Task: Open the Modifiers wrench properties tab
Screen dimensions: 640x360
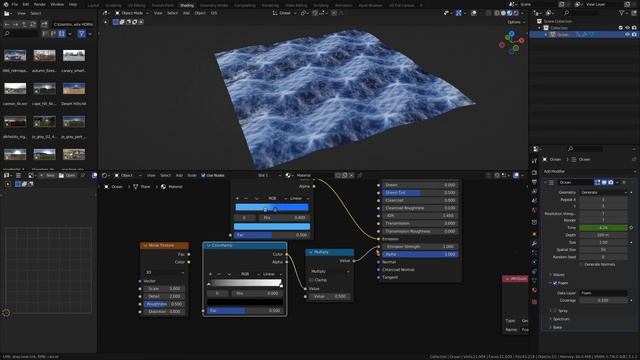Action: 534,243
